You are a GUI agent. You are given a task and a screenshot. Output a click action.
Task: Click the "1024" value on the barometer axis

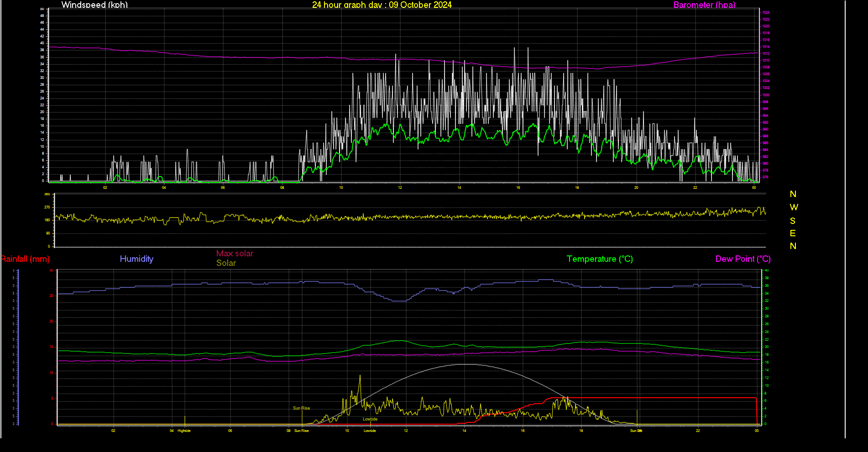(766, 12)
